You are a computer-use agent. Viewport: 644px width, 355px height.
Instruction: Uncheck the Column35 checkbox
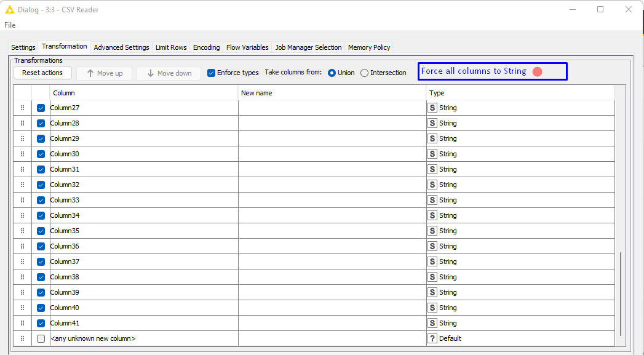coord(41,231)
